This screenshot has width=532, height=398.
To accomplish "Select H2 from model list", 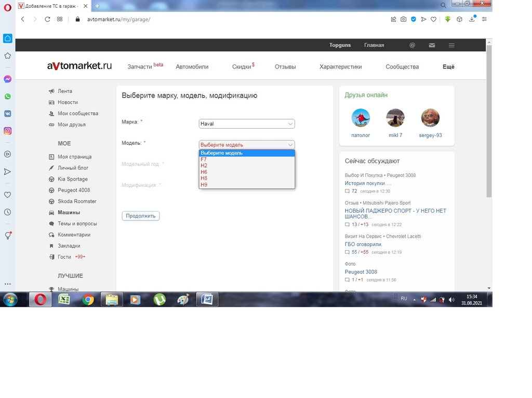I will [247, 166].
